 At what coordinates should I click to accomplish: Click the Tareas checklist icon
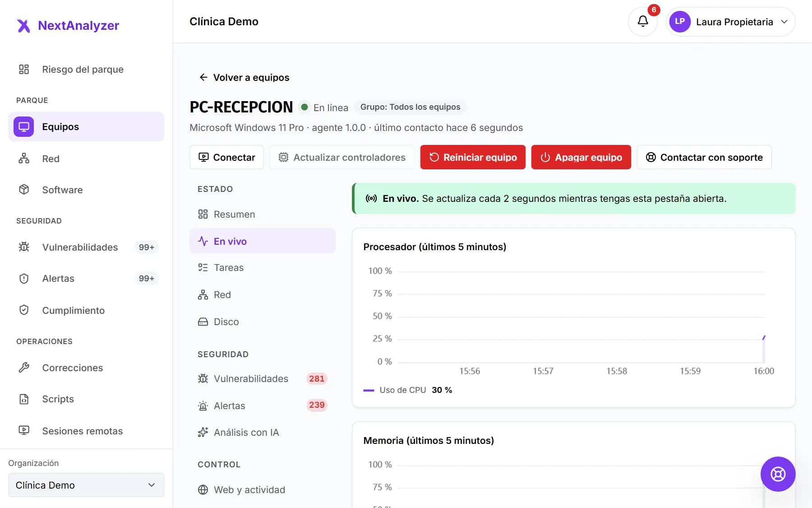point(203,267)
